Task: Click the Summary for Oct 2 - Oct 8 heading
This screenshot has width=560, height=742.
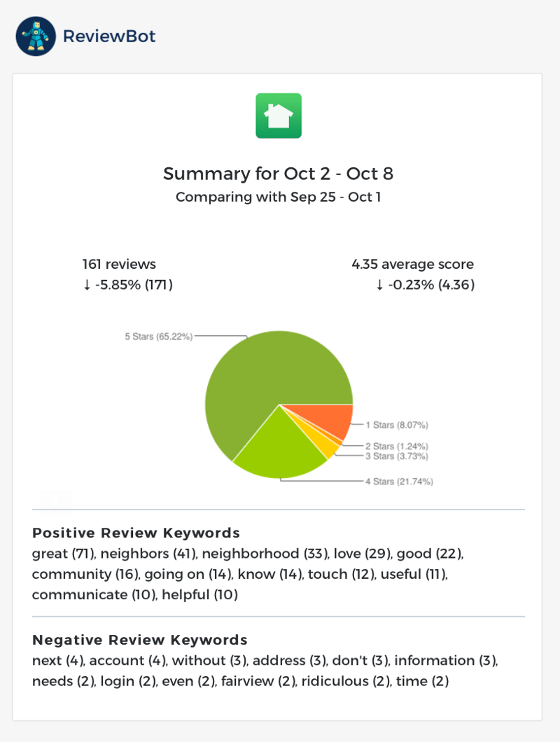Action: coord(279,174)
